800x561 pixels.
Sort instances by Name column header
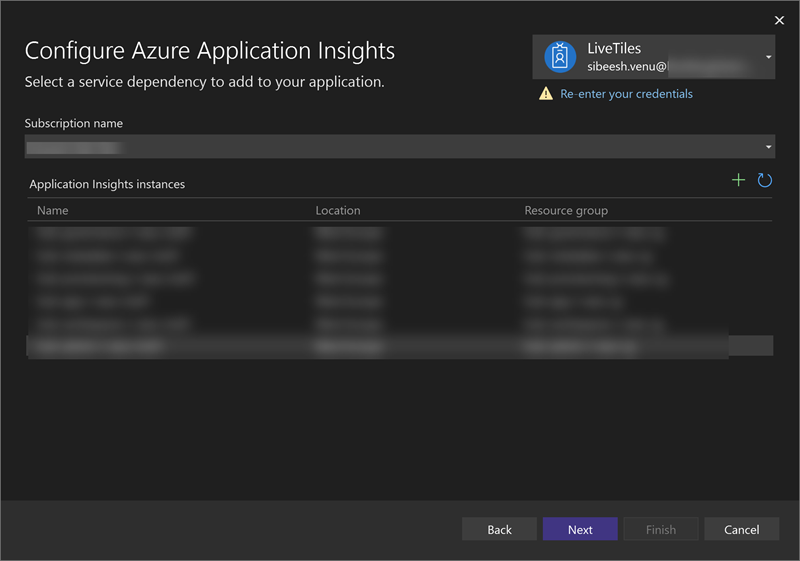pyautogui.click(x=53, y=211)
